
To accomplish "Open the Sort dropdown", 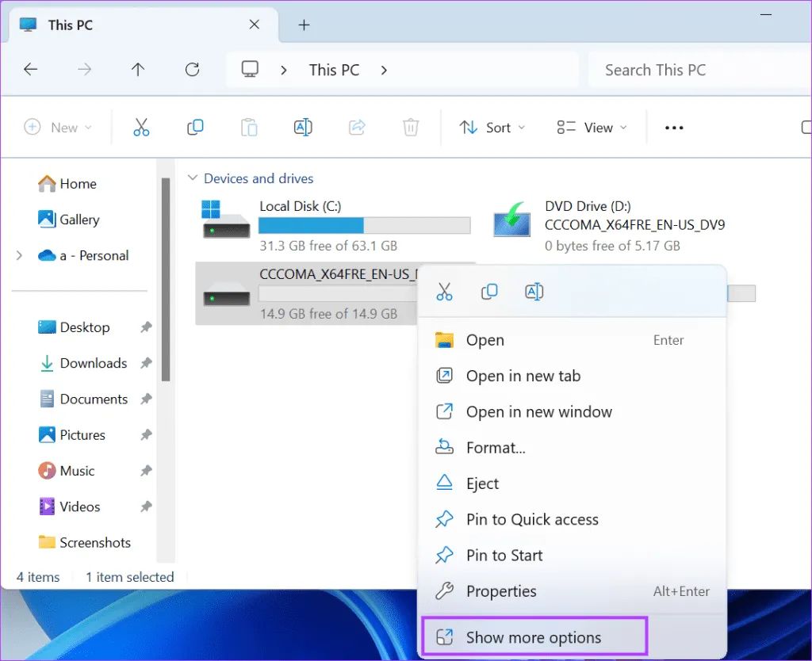I will pos(492,128).
